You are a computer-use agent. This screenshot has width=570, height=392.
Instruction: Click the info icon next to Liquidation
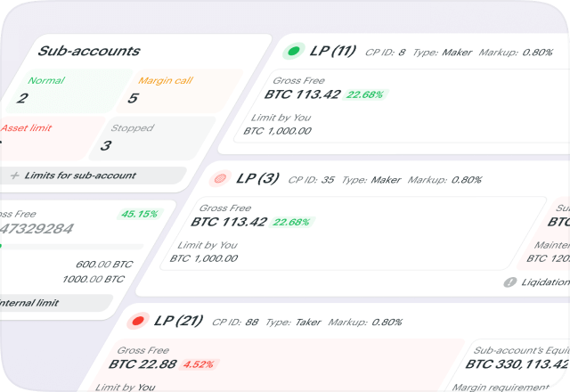click(x=510, y=282)
